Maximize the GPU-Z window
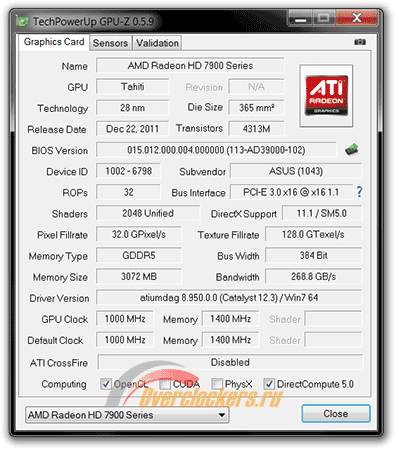The image size is (396, 450). coord(323,18)
